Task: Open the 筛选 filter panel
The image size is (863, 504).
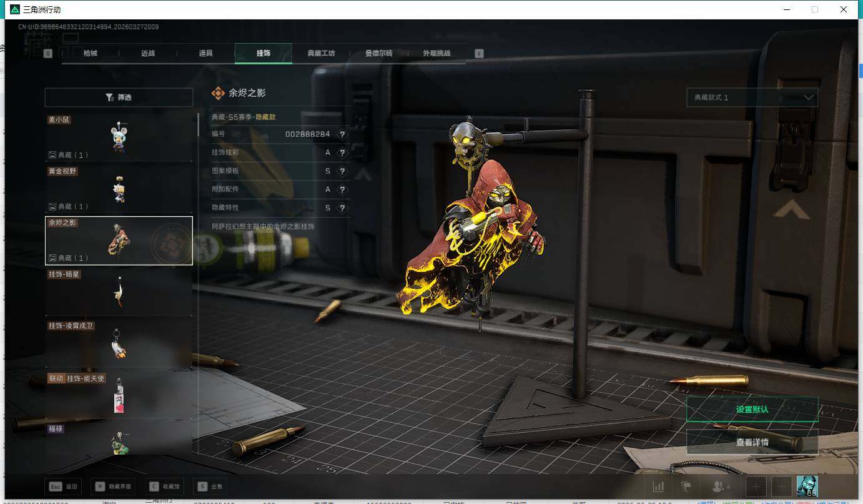Action: [119, 97]
